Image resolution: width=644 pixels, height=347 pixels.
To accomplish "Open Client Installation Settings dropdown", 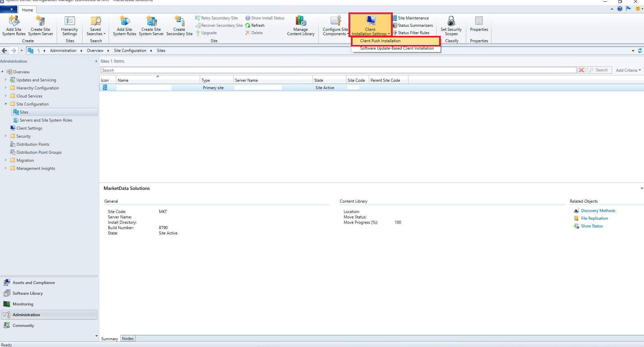I will 371,26.
